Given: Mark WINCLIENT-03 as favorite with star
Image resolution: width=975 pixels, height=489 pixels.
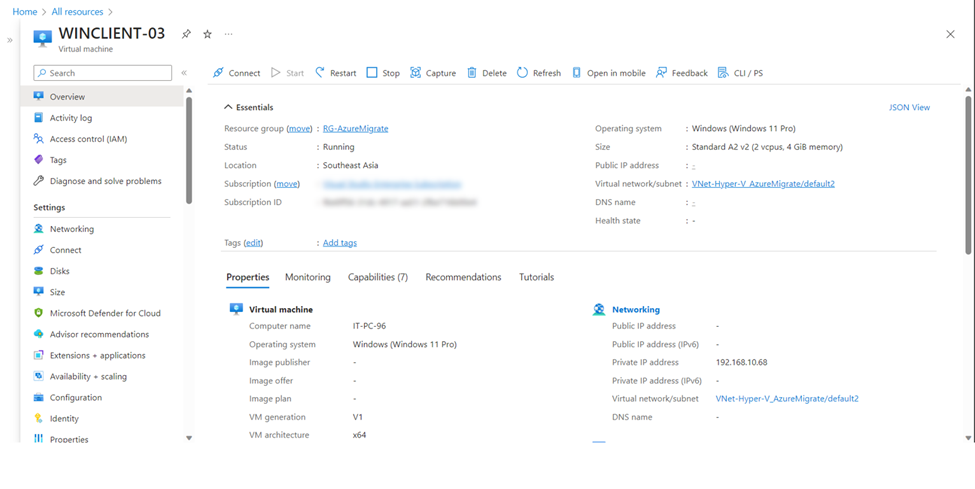Looking at the screenshot, I should 208,34.
